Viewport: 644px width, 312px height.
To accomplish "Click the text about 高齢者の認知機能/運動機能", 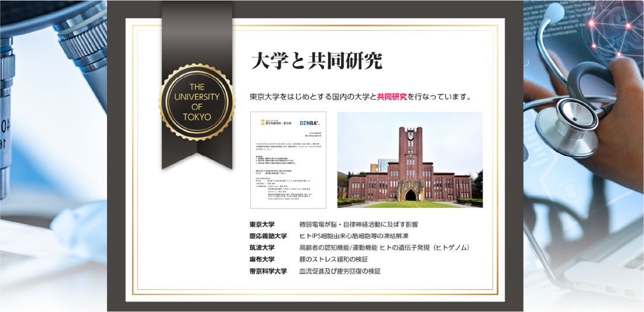I will point(384,248).
